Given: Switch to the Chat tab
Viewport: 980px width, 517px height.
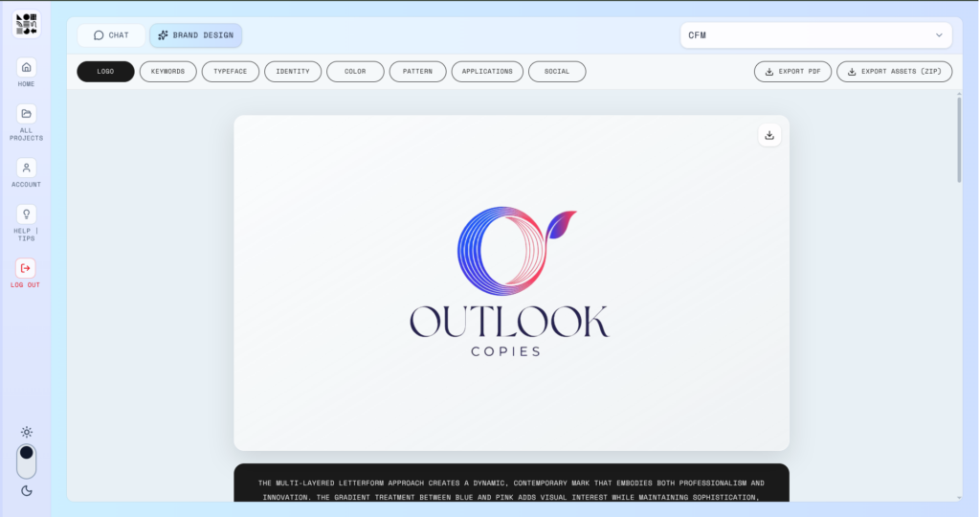Looking at the screenshot, I should click(111, 35).
